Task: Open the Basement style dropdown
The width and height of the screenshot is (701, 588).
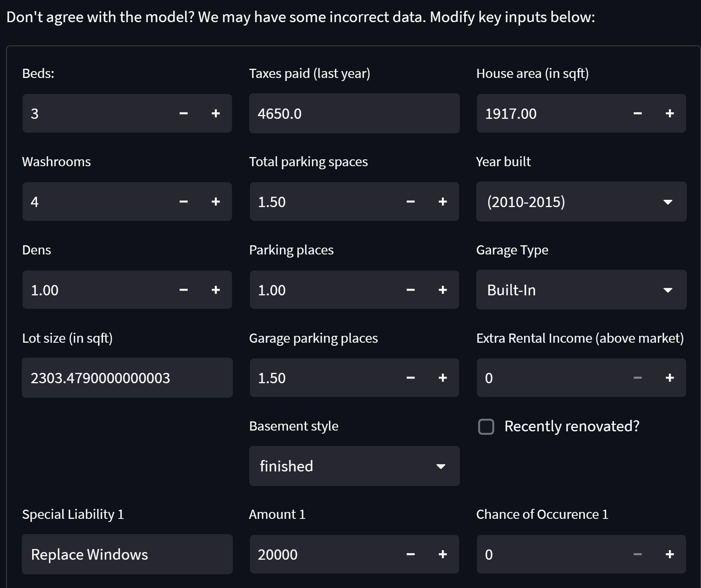Action: click(x=354, y=466)
